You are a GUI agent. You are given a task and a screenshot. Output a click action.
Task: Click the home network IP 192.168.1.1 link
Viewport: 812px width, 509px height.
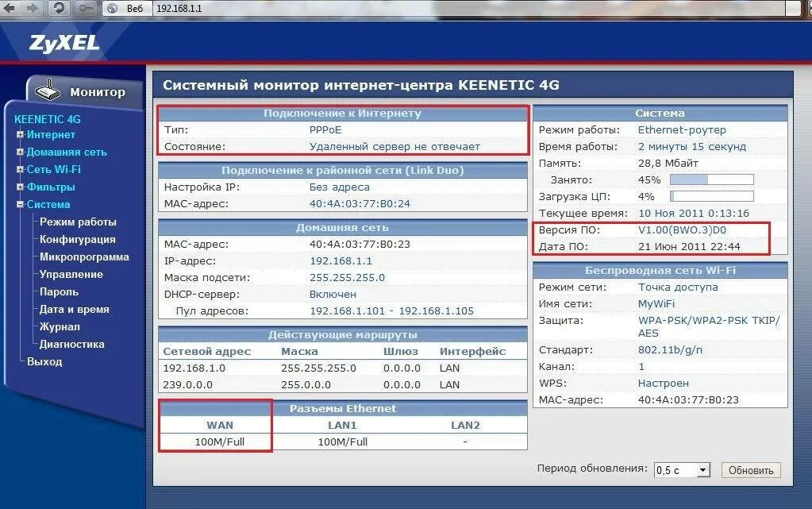(341, 260)
